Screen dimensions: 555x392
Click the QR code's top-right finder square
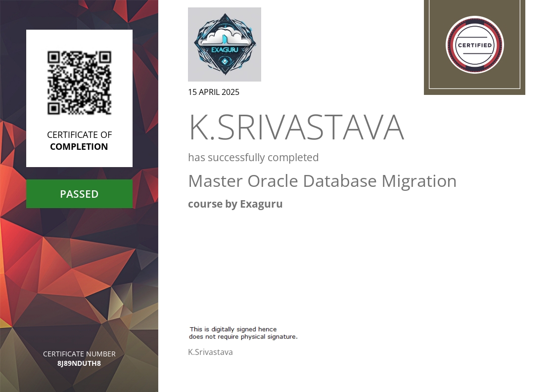[105, 57]
